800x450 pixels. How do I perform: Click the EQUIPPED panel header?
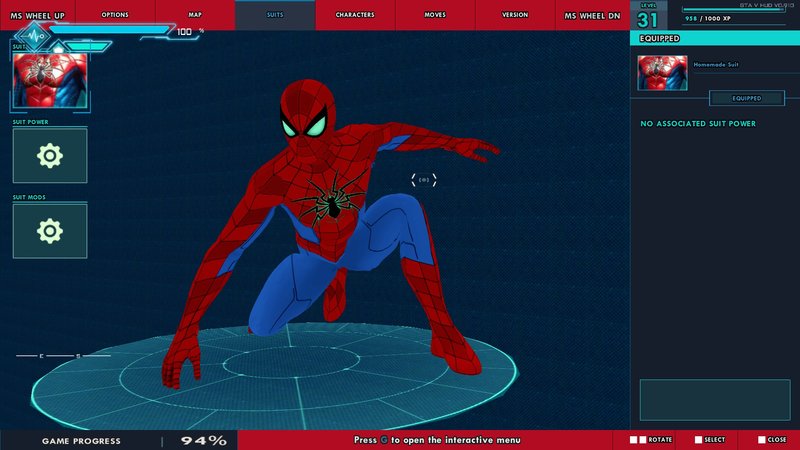[715, 38]
